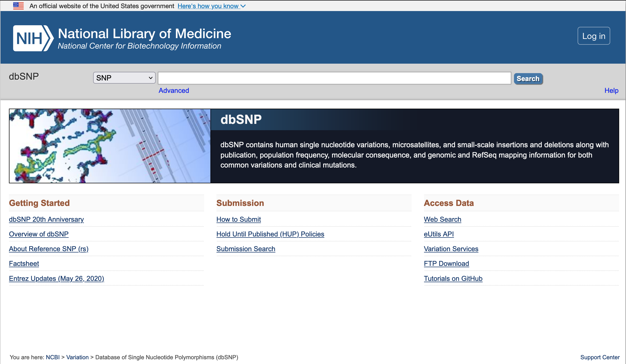The width and height of the screenshot is (626, 364).
Task: Open Overview of dbSNP link
Action: tap(39, 234)
